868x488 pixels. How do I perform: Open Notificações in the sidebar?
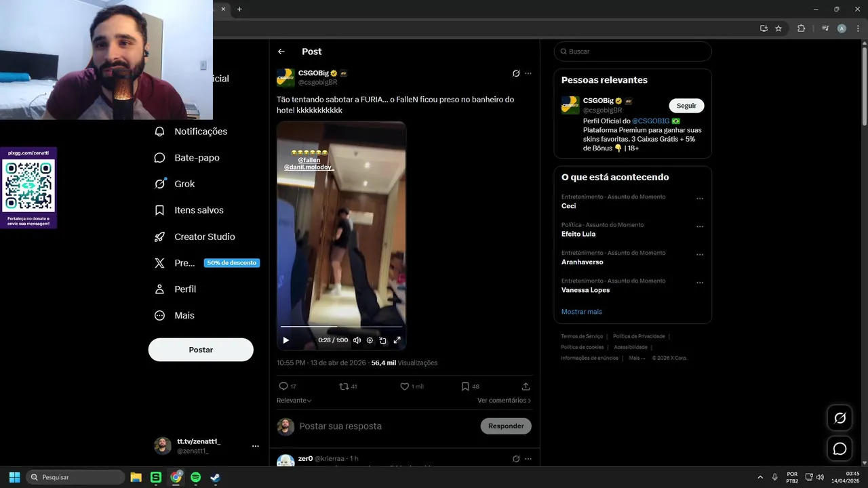coord(191,131)
